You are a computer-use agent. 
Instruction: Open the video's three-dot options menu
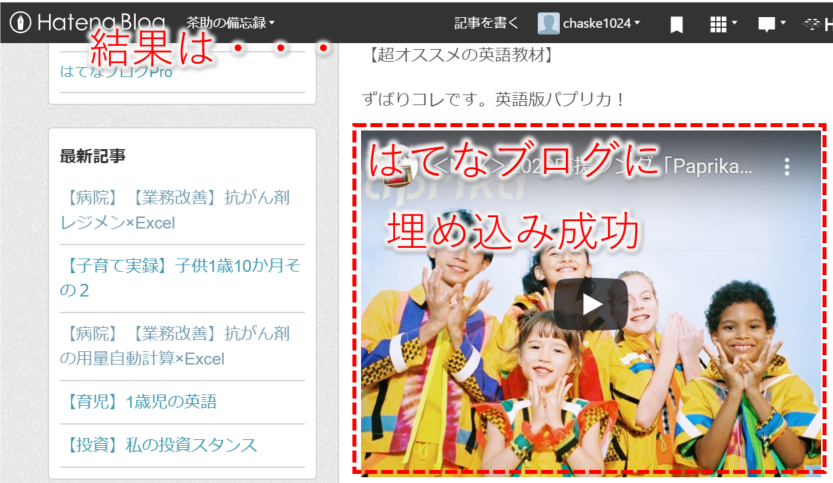[787, 167]
